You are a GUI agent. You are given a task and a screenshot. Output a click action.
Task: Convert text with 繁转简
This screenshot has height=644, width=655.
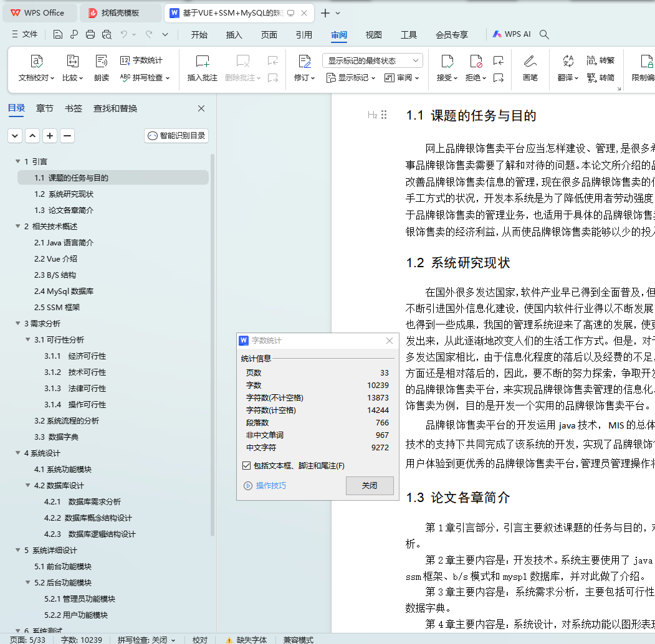point(600,78)
